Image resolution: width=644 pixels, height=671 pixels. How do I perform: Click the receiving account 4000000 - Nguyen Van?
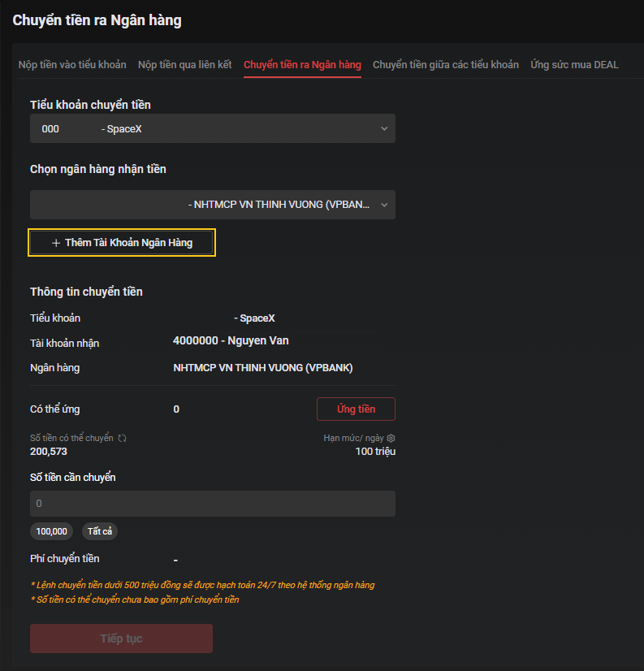(x=231, y=341)
